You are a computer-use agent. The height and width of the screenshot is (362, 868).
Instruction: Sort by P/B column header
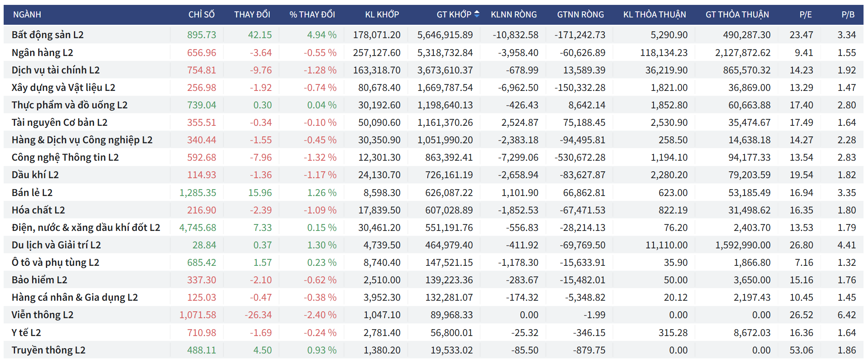tap(848, 15)
